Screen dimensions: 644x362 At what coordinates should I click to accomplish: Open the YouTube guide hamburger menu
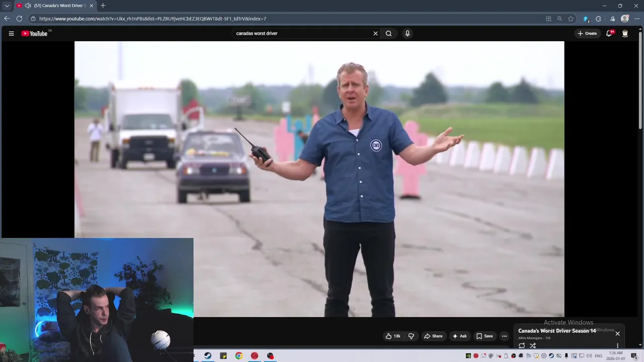pos(11,34)
